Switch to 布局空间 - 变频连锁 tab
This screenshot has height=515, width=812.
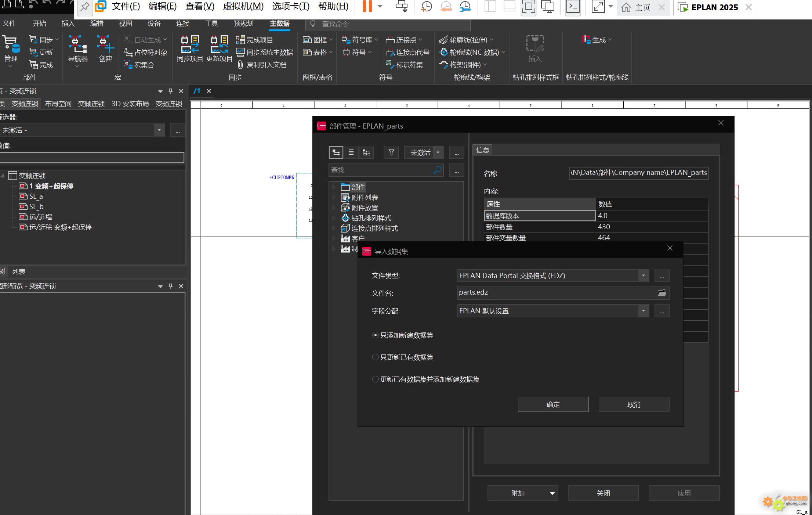click(x=75, y=104)
